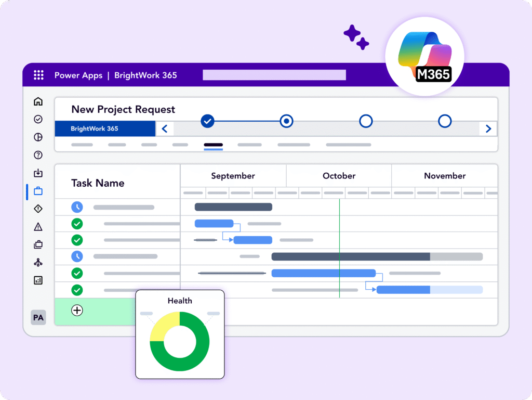The width and height of the screenshot is (532, 400).
Task: Select the active second stage circle
Action: coord(286,121)
